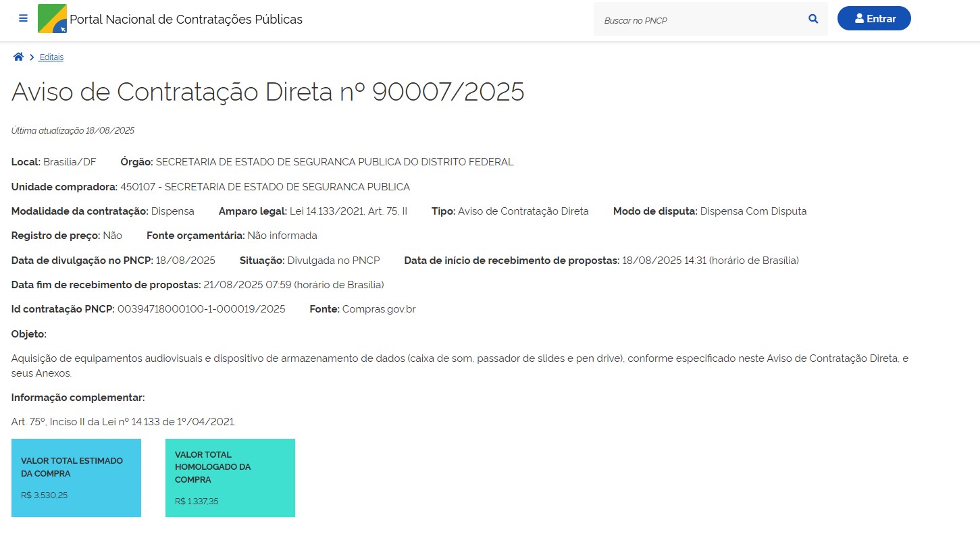The width and height of the screenshot is (980, 540).
Task: Click the Unidade compradora value 450107
Action: [265, 187]
